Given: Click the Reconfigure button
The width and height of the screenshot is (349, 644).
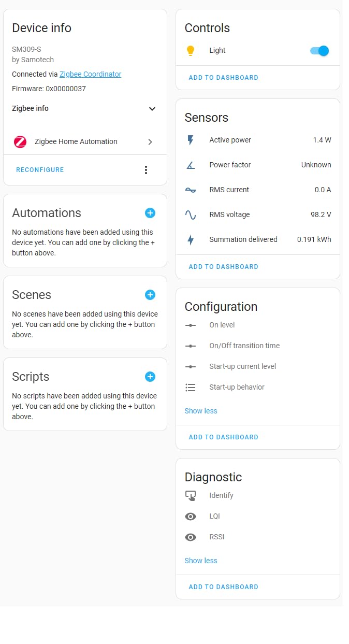Looking at the screenshot, I should click(x=40, y=170).
